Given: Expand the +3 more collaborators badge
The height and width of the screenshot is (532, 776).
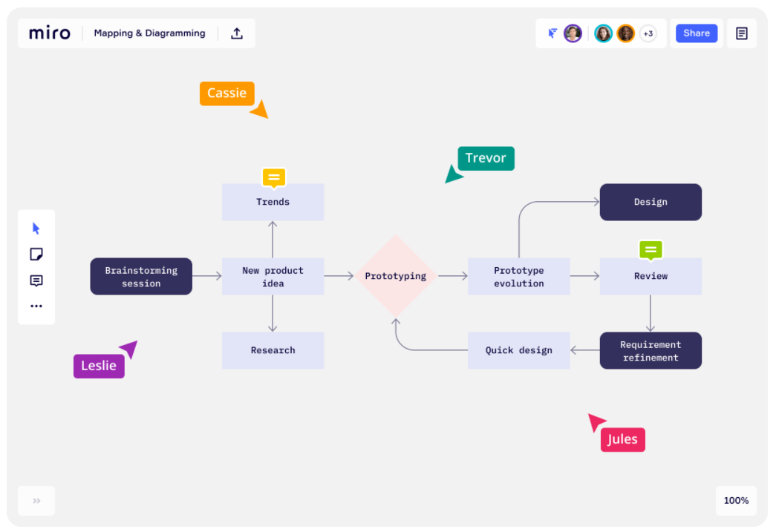Looking at the screenshot, I should click(648, 33).
